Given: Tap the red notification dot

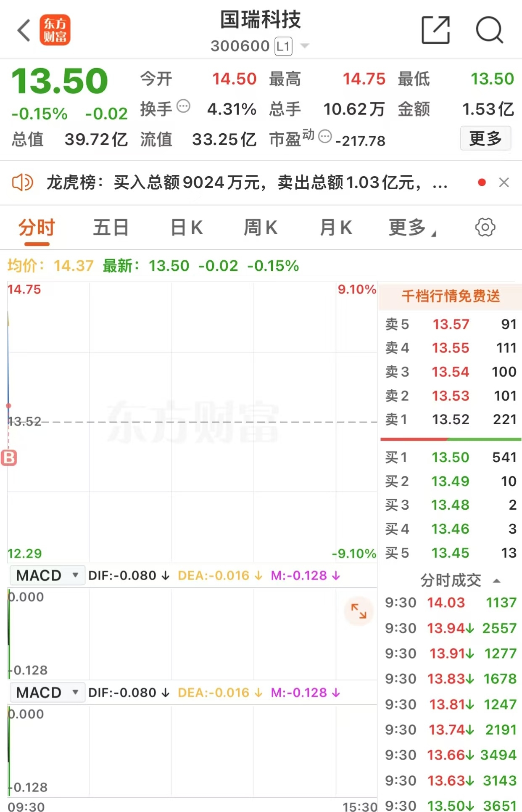Looking at the screenshot, I should (482, 182).
